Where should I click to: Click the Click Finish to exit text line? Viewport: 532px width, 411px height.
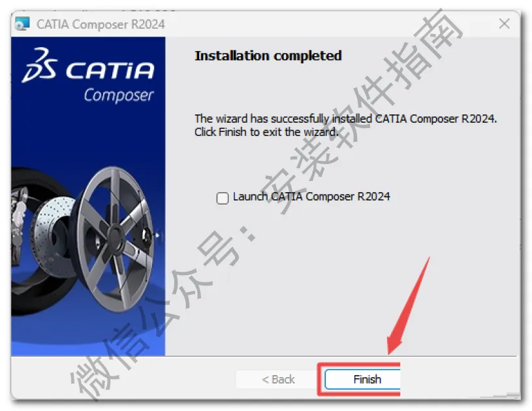[266, 132]
